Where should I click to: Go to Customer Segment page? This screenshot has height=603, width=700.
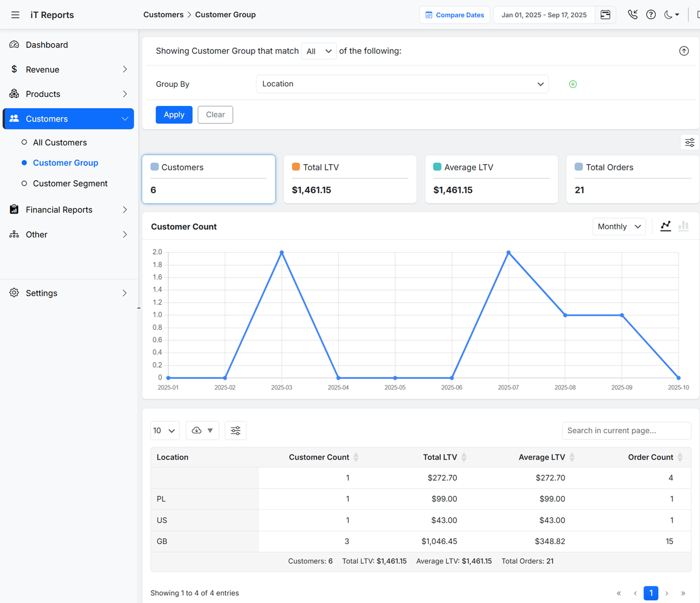(x=70, y=183)
